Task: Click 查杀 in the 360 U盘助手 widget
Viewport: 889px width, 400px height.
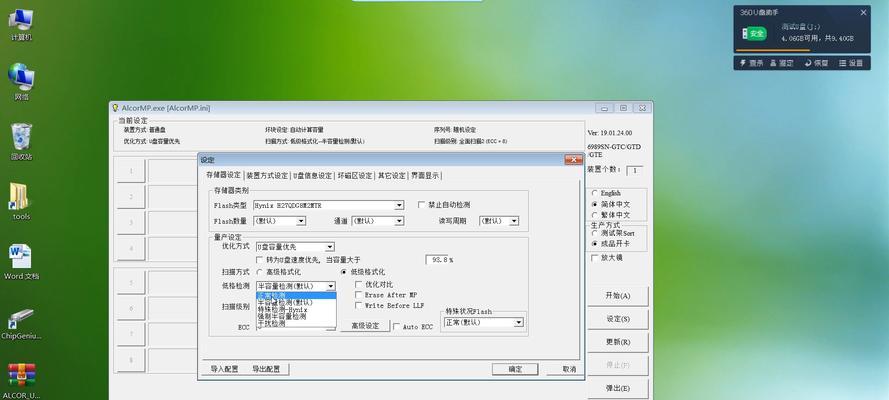Action: tap(751, 63)
